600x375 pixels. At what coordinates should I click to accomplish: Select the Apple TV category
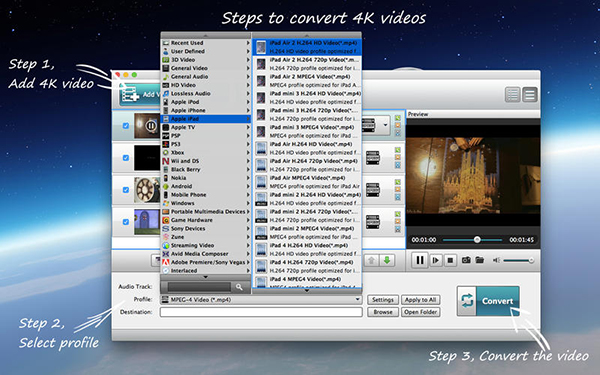(206, 127)
